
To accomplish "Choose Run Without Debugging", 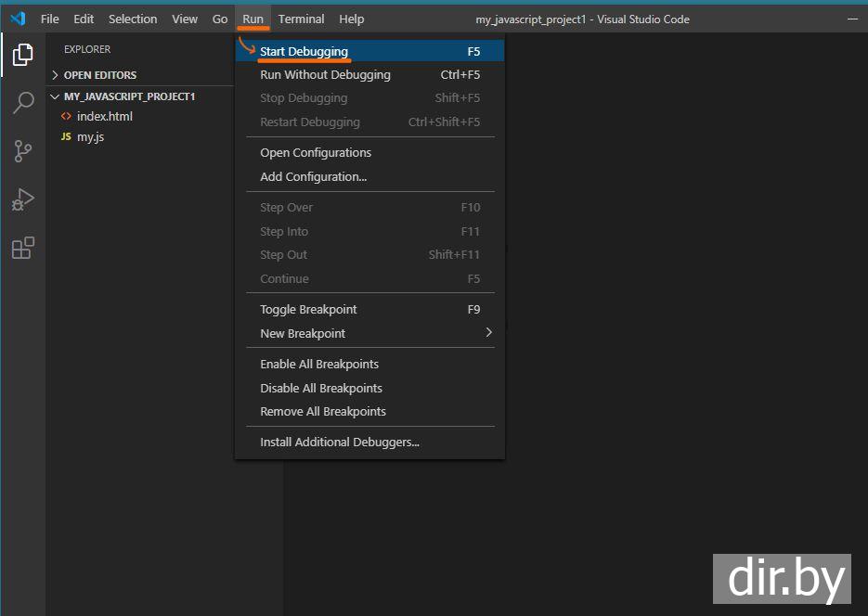I will [325, 75].
